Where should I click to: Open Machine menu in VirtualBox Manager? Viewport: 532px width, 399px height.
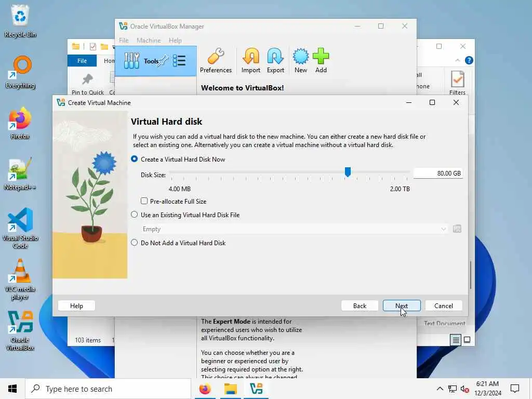[x=149, y=41]
